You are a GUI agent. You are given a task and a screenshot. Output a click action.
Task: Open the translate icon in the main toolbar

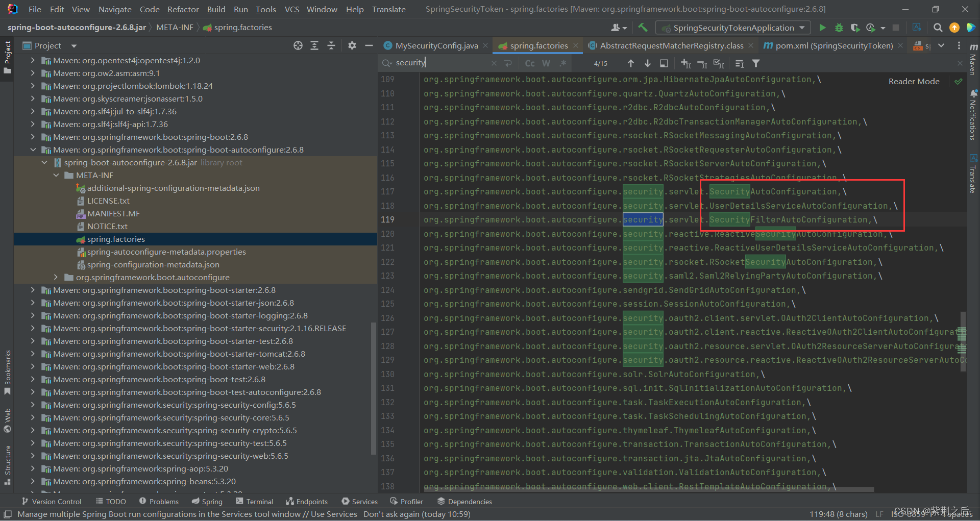(917, 28)
